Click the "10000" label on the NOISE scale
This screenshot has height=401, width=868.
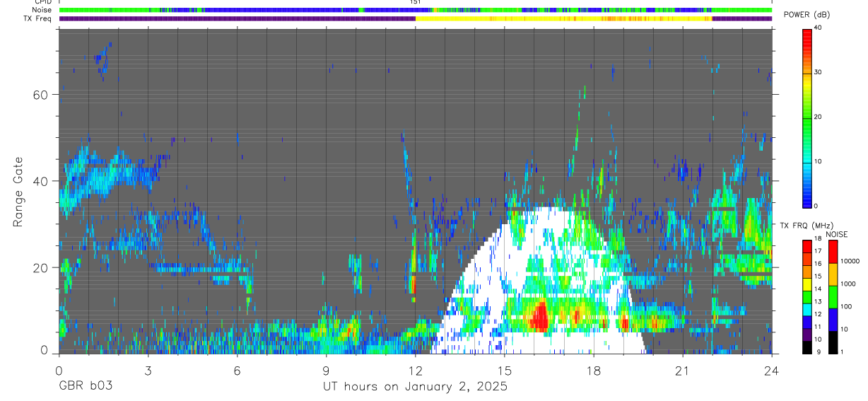click(x=850, y=261)
